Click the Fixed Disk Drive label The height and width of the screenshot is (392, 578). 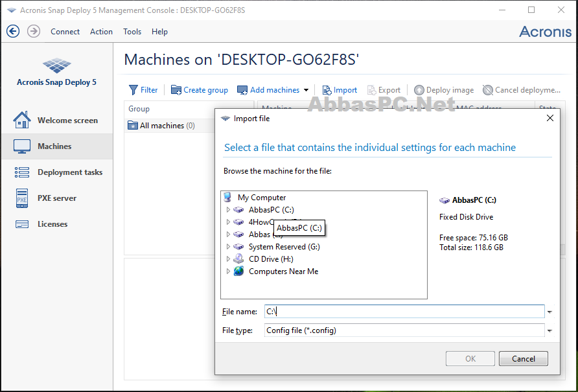point(467,217)
